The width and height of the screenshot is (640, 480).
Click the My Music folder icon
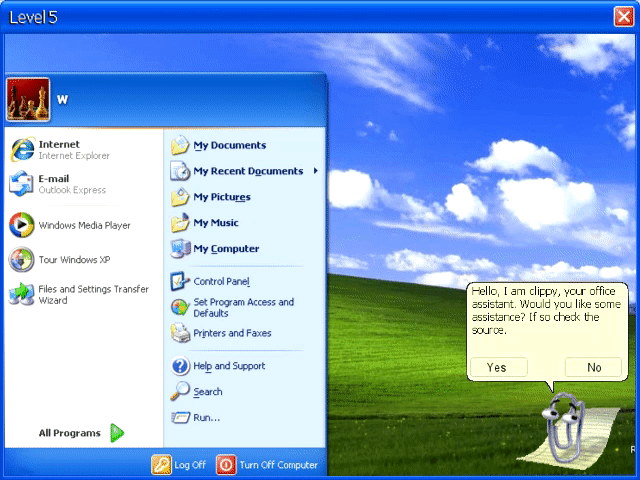(180, 223)
